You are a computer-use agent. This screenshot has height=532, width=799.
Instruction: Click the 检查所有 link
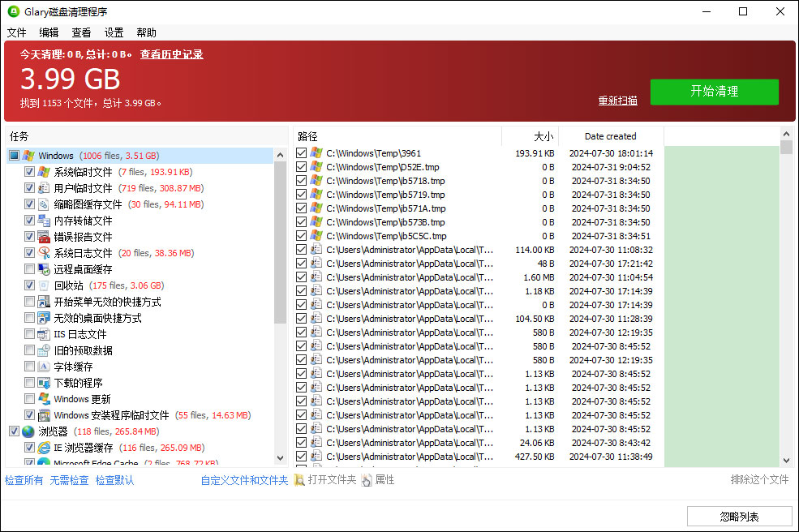pyautogui.click(x=24, y=481)
